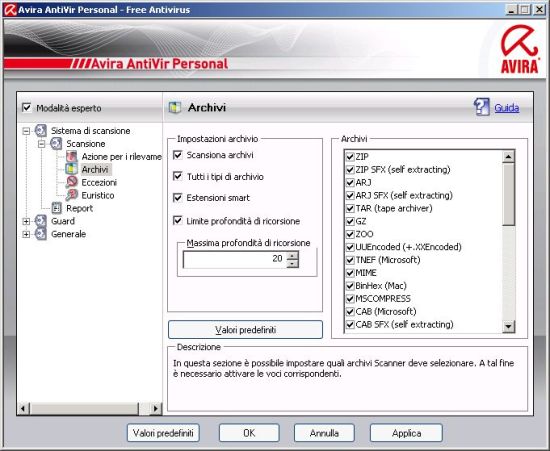The width and height of the screenshot is (550, 451).
Task: Click the archive list scroll-down arrow
Action: pos(508,327)
